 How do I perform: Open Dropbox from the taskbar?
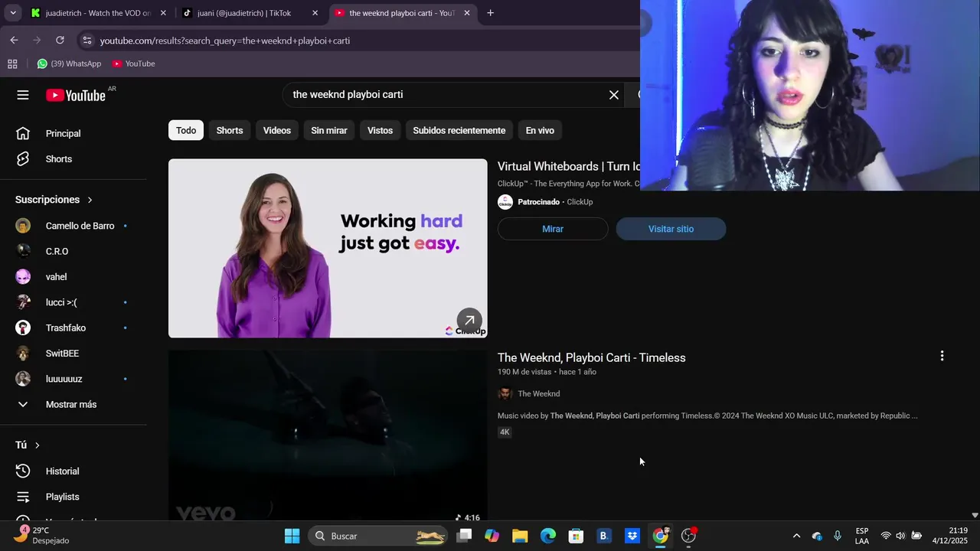coord(632,536)
